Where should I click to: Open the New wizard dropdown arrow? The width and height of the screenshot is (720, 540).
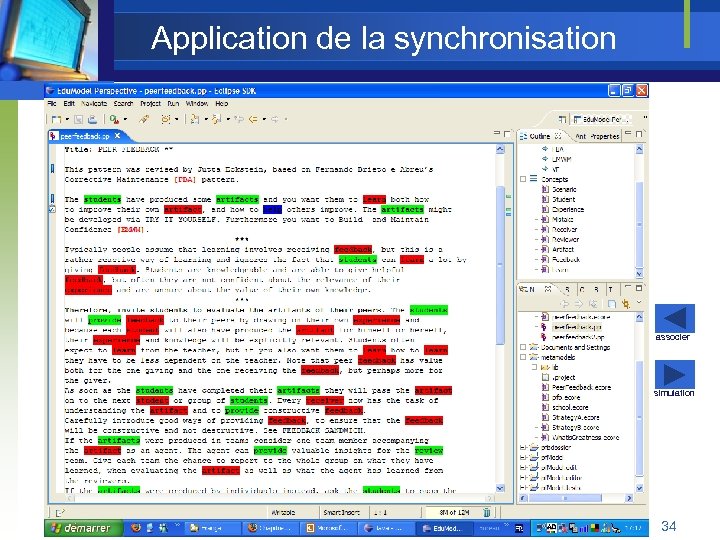click(67, 119)
